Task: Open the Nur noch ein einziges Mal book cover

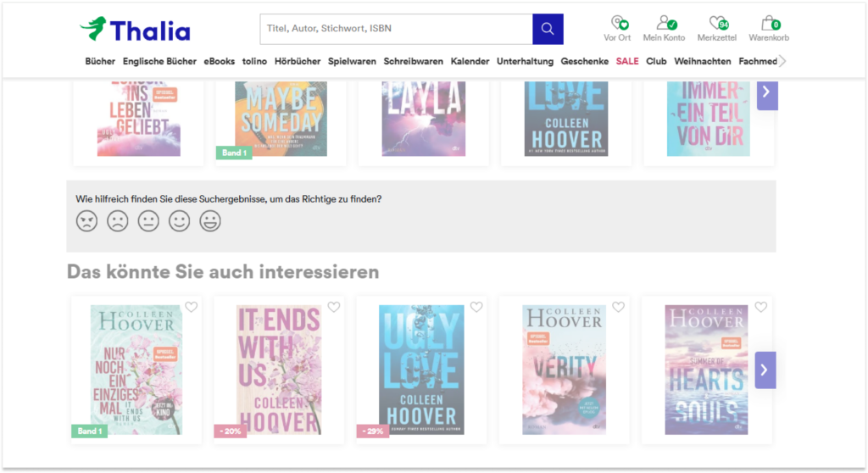Action: coord(136,370)
